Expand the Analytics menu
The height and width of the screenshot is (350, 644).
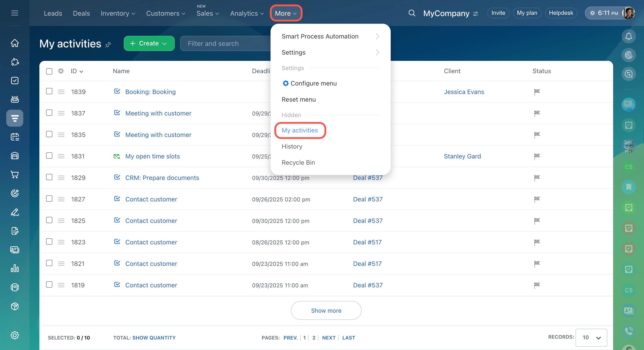tap(247, 13)
